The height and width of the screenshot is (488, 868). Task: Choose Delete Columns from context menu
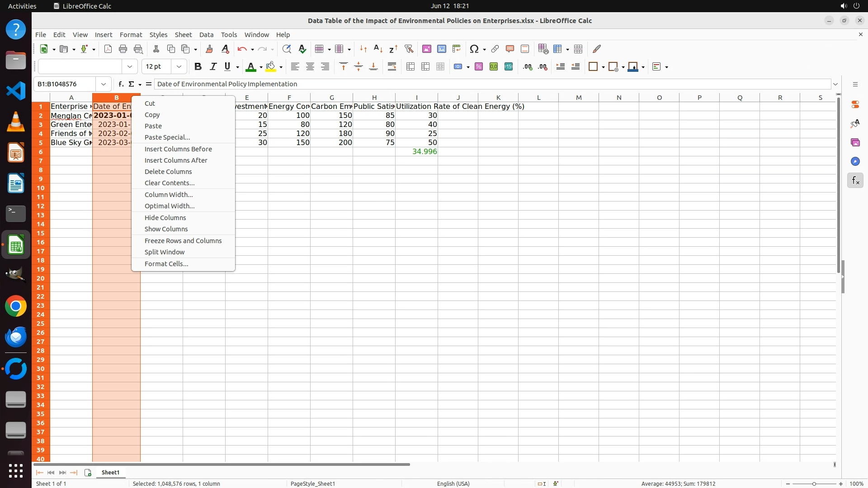point(168,172)
